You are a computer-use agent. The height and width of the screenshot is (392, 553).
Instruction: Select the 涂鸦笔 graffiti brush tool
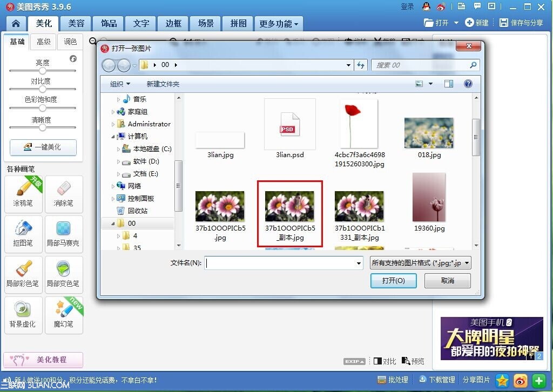point(23,194)
